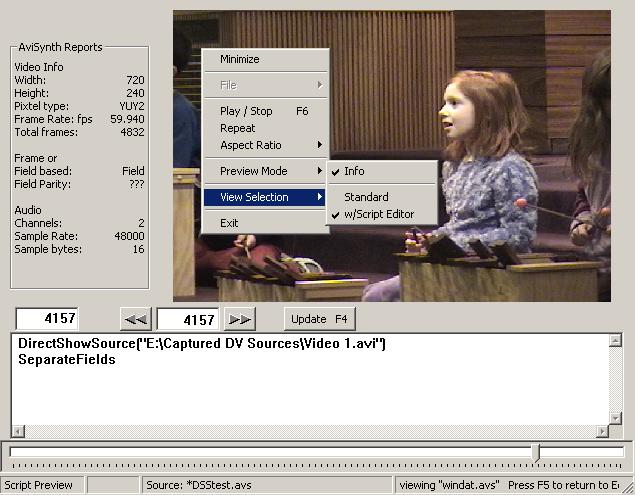Toggle the w/Script Editor option
635x495 pixels.
pyautogui.click(x=376, y=214)
